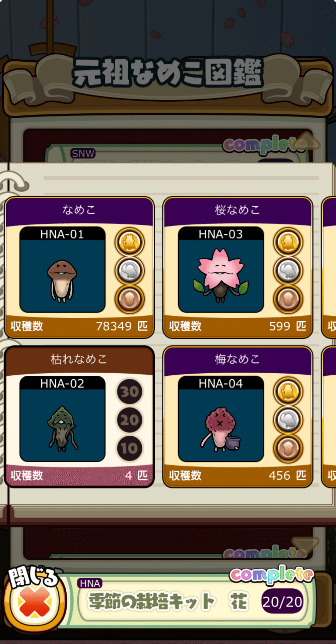Image resolution: width=336 pixels, height=644 pixels.
Task: Click the locked 30 badge on 枯れなめこ
Action: coord(130,391)
